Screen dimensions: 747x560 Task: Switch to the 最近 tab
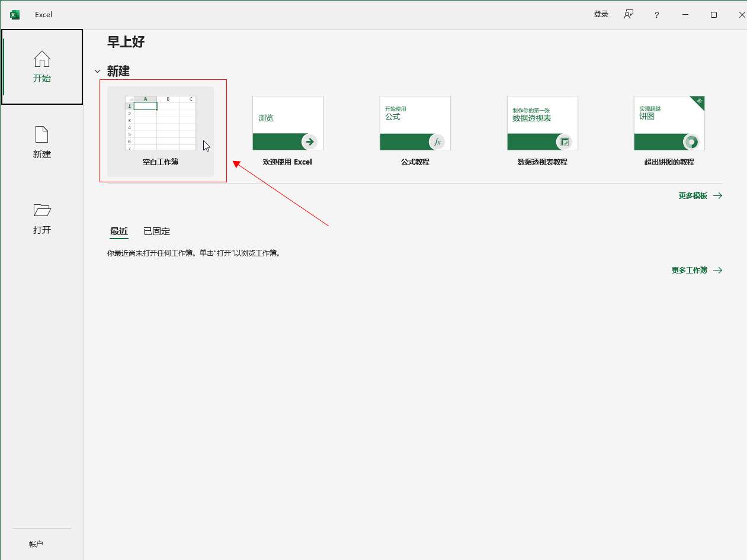pos(119,231)
